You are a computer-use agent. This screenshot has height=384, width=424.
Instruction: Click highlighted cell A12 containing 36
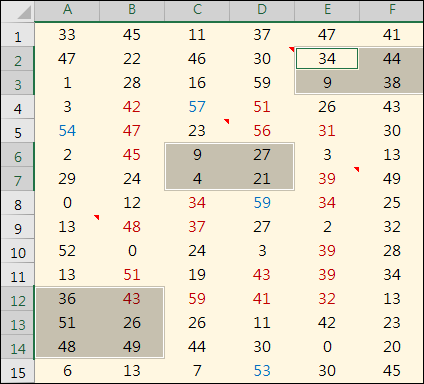pyautogui.click(x=67, y=299)
